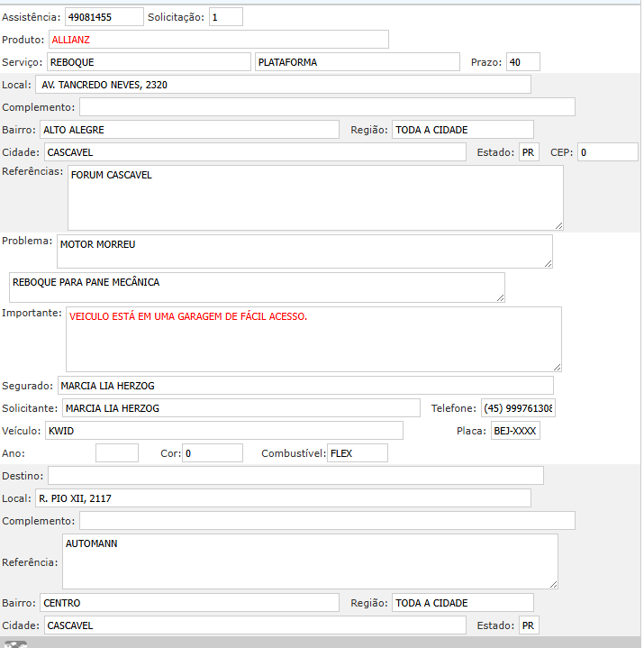Click inside the Referências text area
This screenshot has width=644, height=648.
314,197
